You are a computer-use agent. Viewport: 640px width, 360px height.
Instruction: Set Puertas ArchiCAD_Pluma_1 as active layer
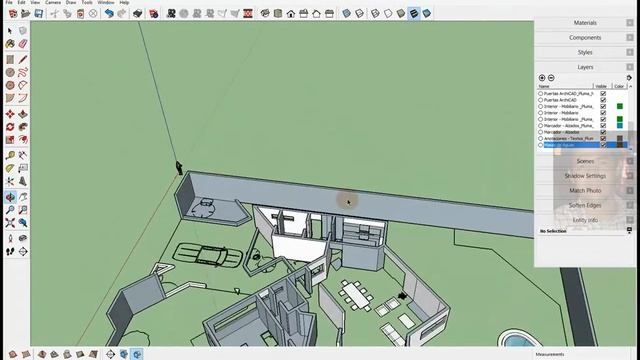coord(540,93)
